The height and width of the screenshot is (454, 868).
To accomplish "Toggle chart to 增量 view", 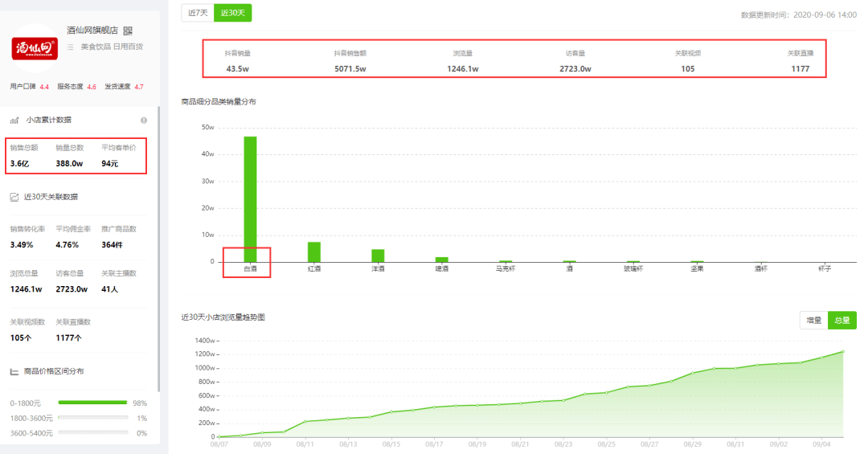I will pyautogui.click(x=813, y=321).
